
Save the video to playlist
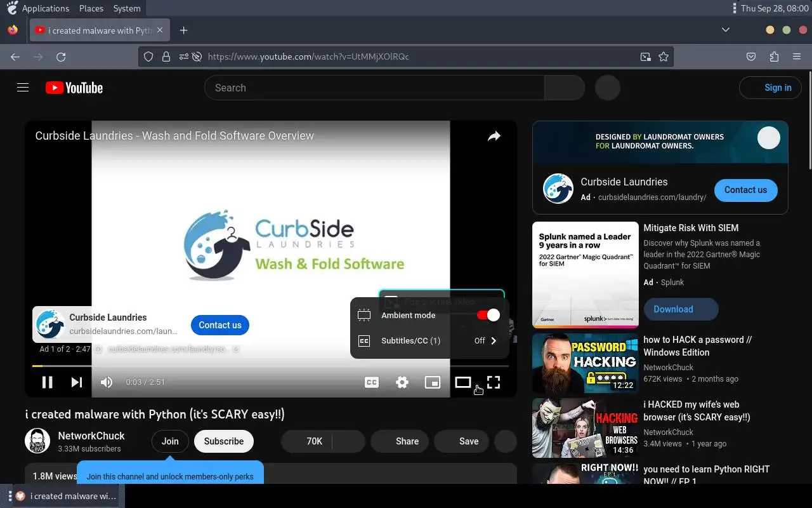(x=461, y=441)
